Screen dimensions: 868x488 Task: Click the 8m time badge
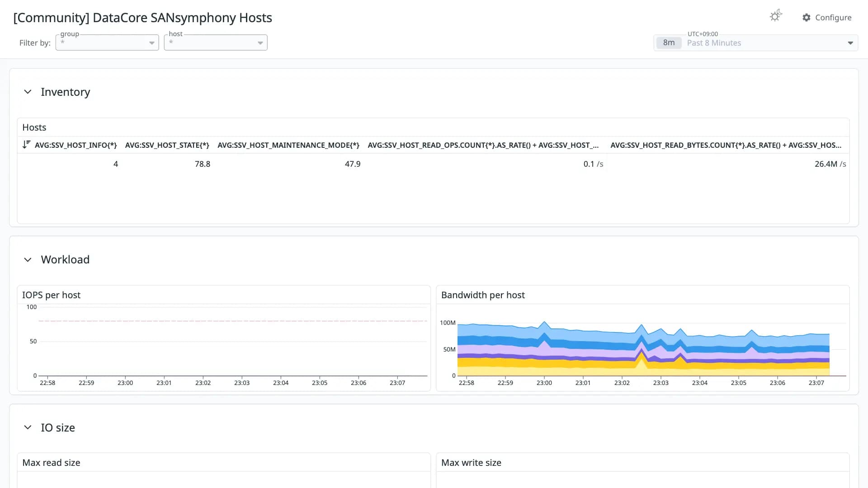[669, 43]
